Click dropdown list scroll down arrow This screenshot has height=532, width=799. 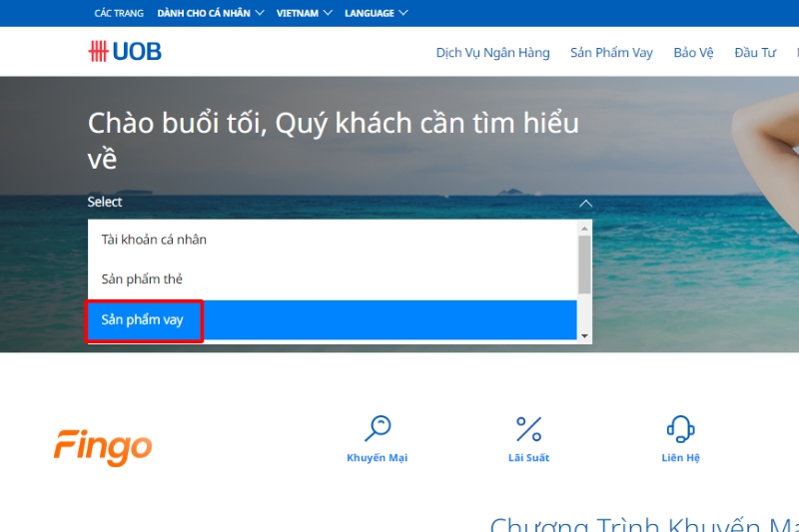(584, 335)
